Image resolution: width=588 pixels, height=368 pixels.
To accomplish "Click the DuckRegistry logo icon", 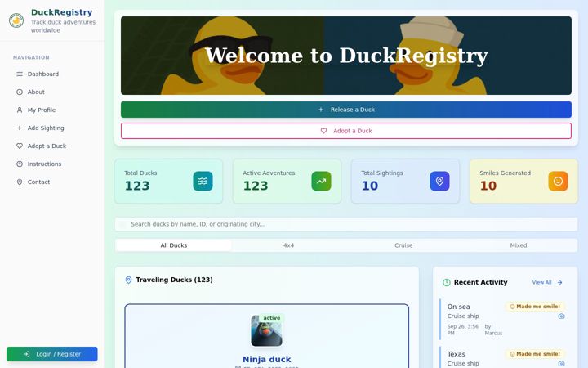I will click(16, 20).
